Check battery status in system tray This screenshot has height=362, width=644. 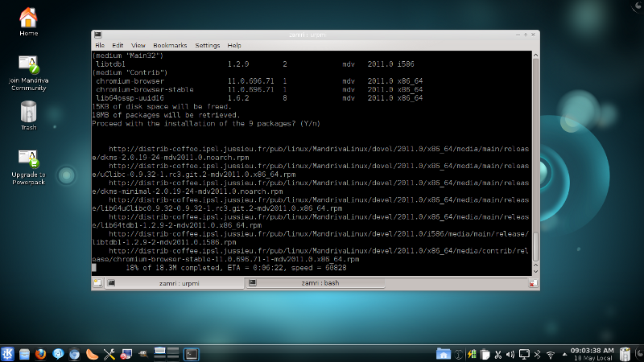472,354
